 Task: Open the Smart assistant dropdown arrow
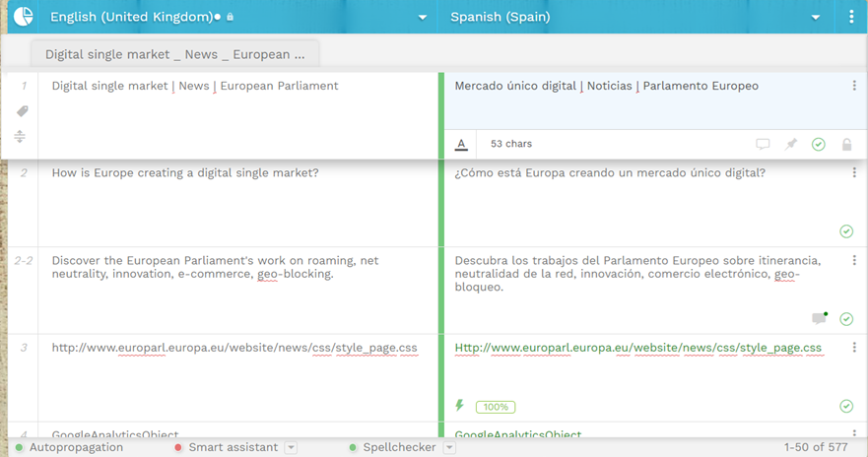click(291, 447)
